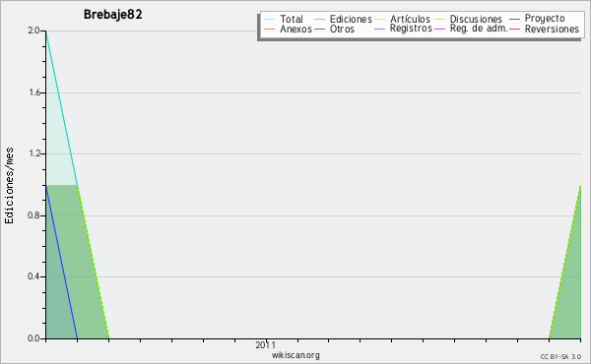Click the 0.8 y-axis value
591x364 pixels.
tap(33, 215)
